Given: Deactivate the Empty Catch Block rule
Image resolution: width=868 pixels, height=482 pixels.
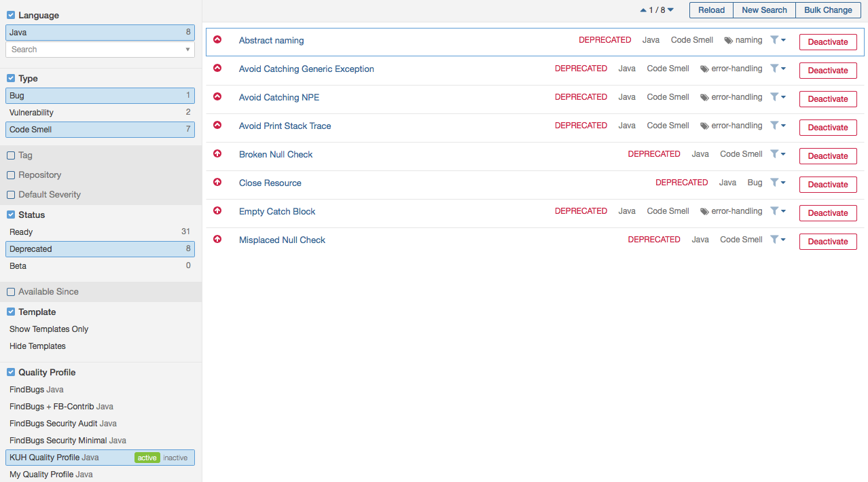Looking at the screenshot, I should 827,213.
